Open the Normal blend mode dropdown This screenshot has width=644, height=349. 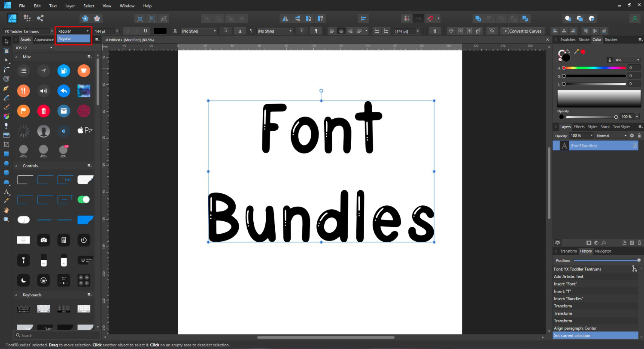tap(611, 135)
